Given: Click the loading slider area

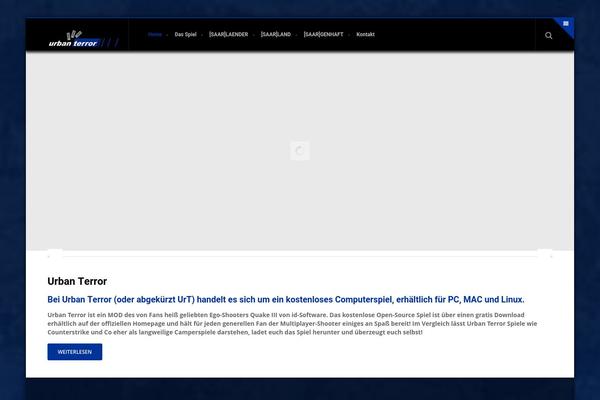Looking at the screenshot, I should [x=300, y=151].
